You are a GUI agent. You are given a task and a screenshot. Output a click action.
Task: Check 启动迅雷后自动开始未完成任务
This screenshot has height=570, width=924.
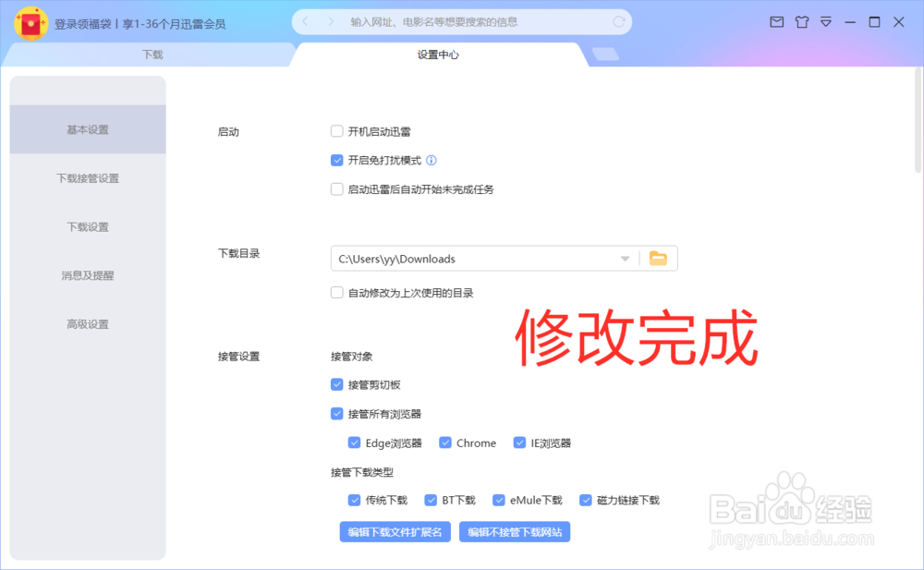(336, 188)
